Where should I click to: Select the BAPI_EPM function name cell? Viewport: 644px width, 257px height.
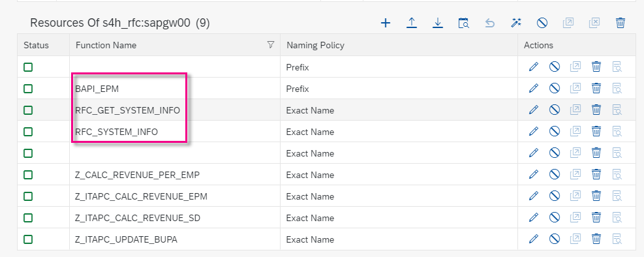coord(175,88)
